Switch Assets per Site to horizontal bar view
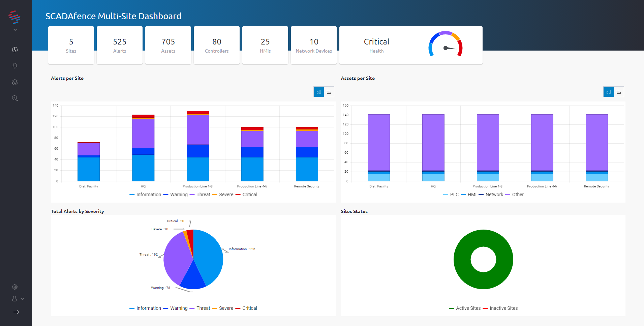This screenshot has height=326, width=644. click(x=619, y=91)
